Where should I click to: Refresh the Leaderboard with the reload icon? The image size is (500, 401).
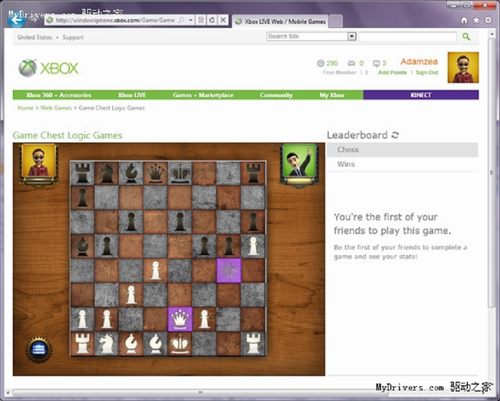point(395,135)
